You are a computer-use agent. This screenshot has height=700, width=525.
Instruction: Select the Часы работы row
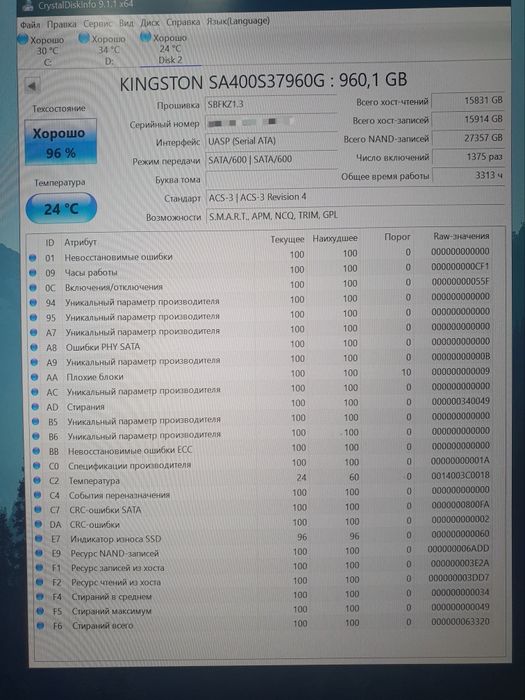tap(261, 270)
